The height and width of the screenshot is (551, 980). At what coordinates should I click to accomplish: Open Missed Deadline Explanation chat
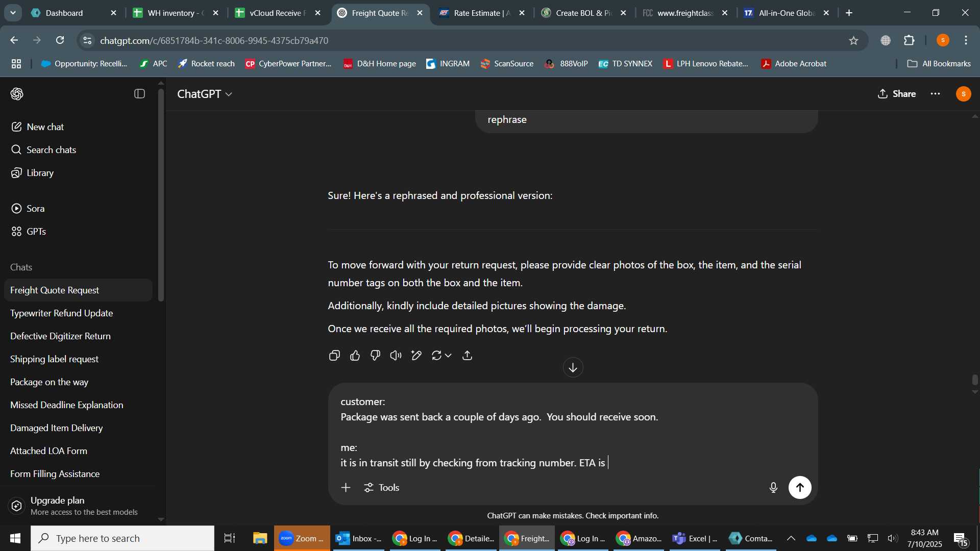(x=79, y=405)
